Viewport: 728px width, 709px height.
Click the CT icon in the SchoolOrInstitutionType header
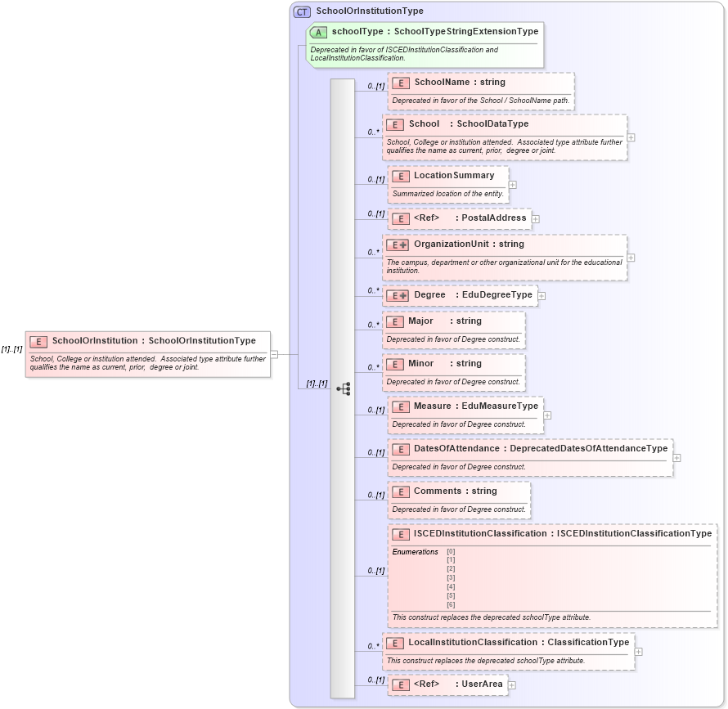301,11
